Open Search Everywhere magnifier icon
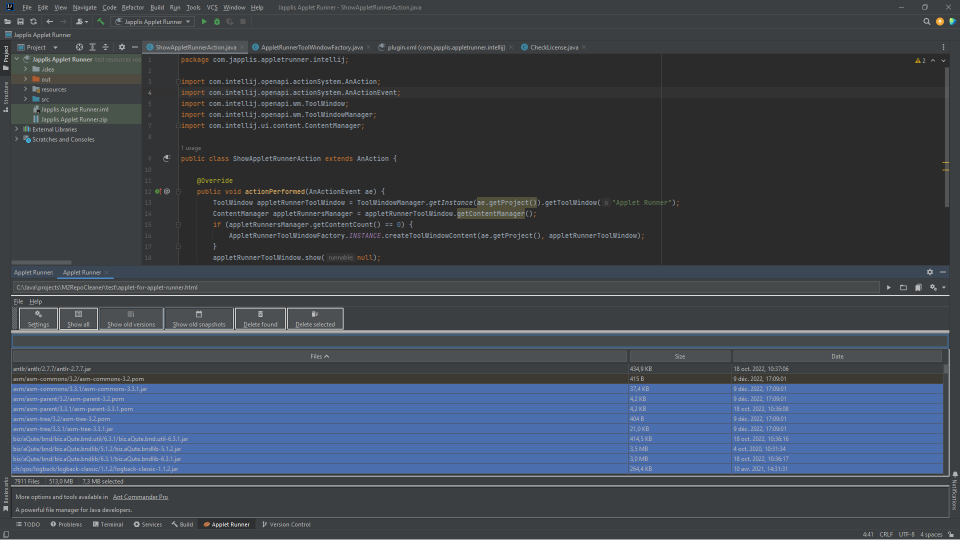The height and width of the screenshot is (540, 960). click(927, 21)
